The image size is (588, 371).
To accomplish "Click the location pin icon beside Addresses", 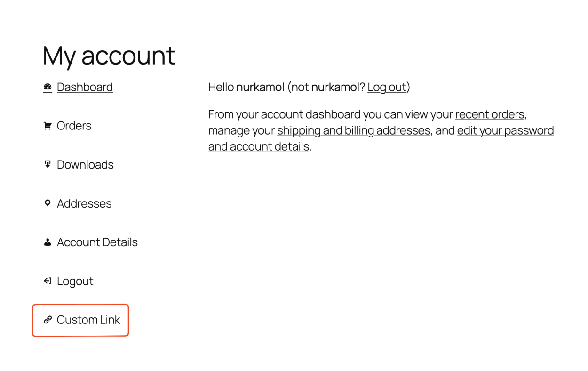I will [47, 203].
